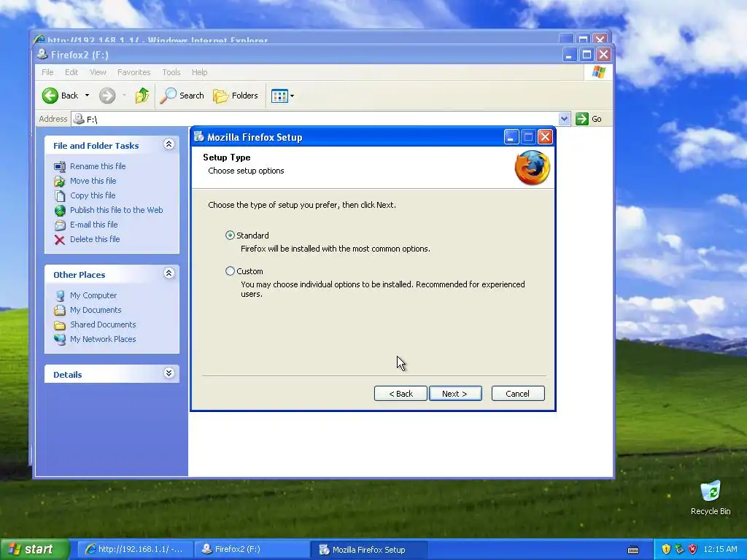This screenshot has width=747, height=560.
Task: Open My Documents from Other Places
Action: pyautogui.click(x=96, y=310)
